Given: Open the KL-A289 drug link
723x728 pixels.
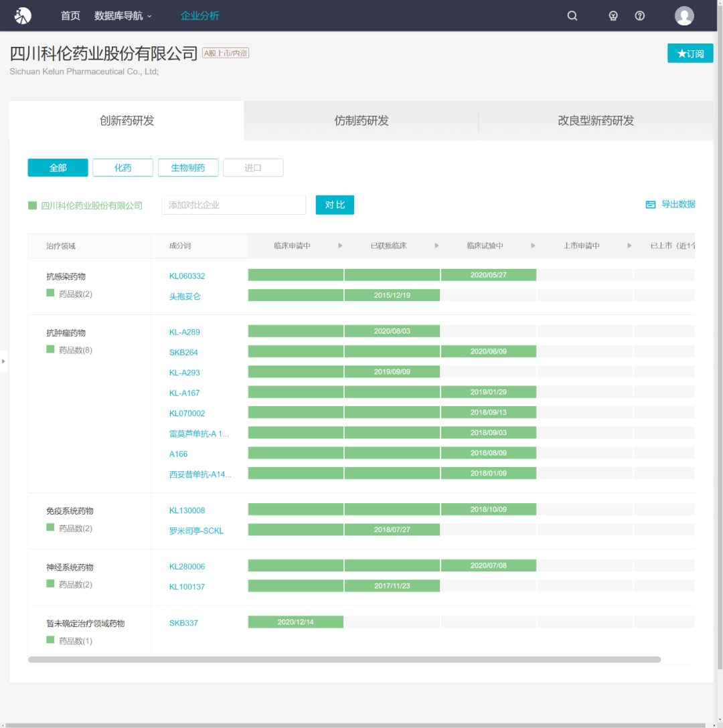Looking at the screenshot, I should pos(185,332).
